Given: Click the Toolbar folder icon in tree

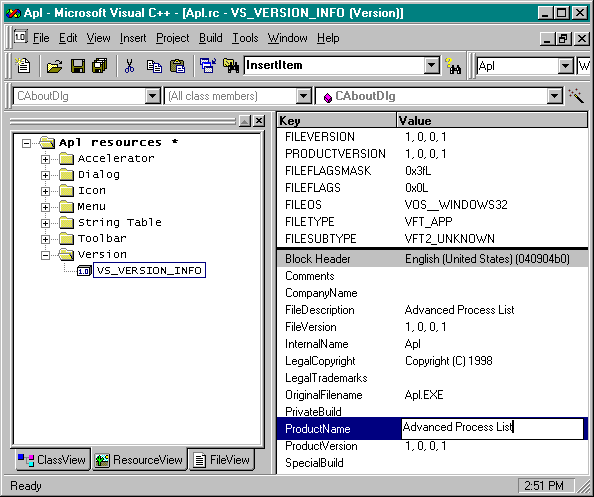Looking at the screenshot, I should [66, 238].
